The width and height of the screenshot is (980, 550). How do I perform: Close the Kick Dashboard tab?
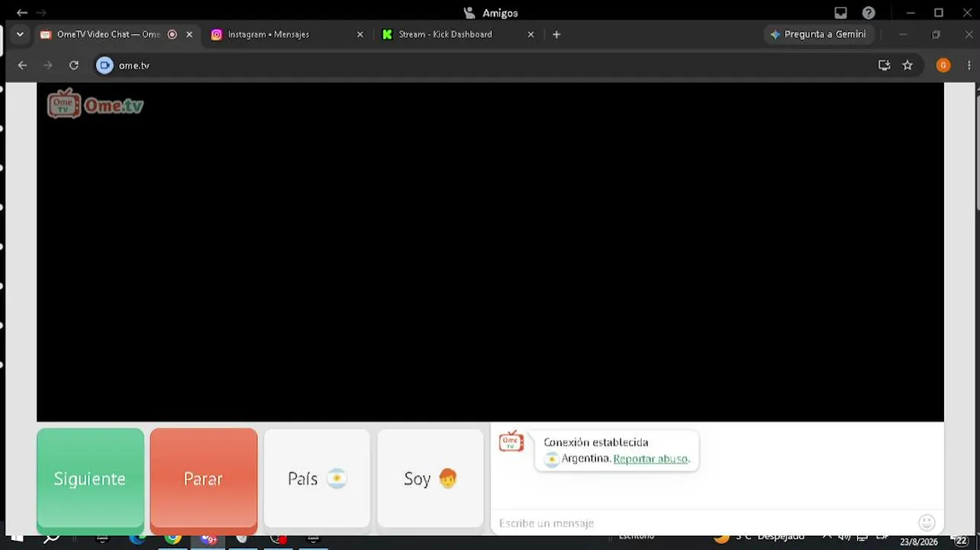click(531, 34)
